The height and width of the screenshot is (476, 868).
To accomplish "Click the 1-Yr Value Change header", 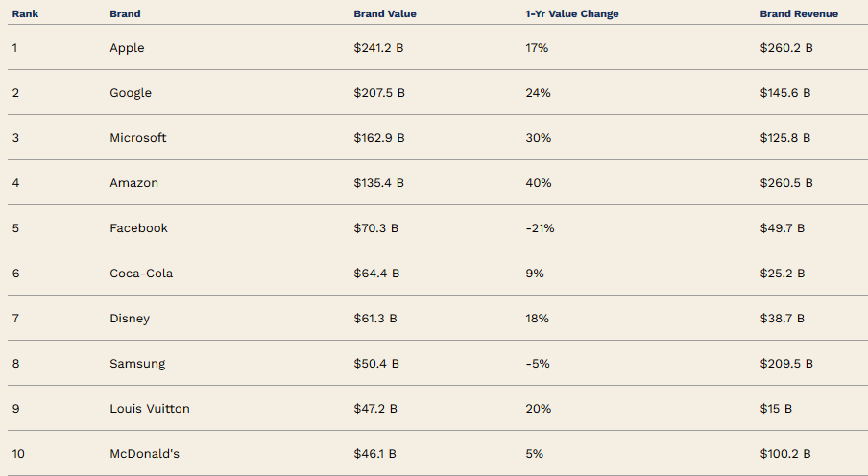I will (572, 13).
